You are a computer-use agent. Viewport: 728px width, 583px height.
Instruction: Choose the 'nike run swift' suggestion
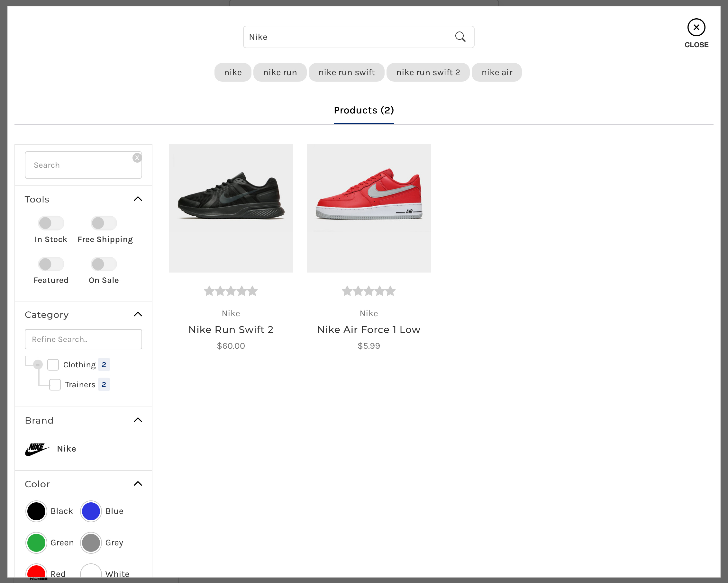coord(347,72)
